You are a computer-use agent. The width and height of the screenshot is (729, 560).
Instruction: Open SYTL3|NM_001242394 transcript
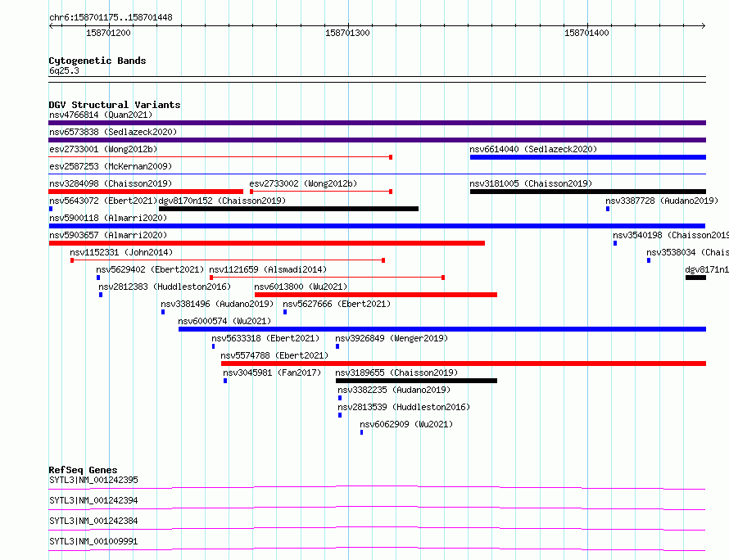click(93, 500)
